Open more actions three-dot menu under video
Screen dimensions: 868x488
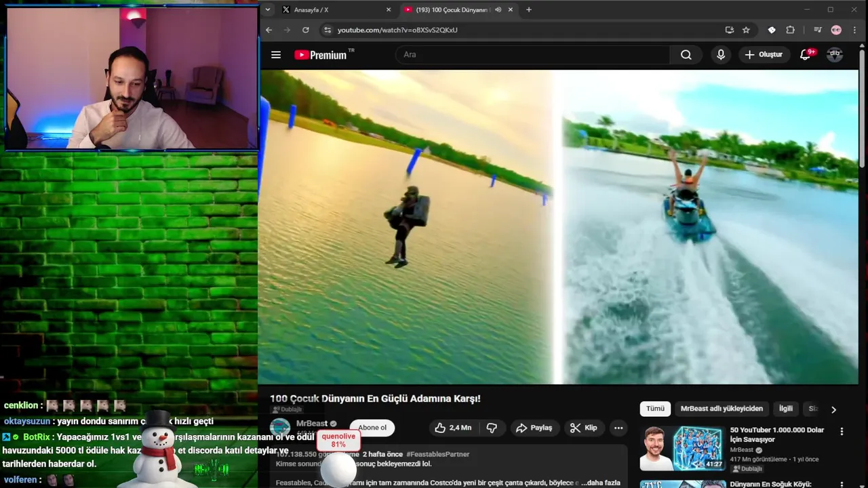(x=618, y=428)
